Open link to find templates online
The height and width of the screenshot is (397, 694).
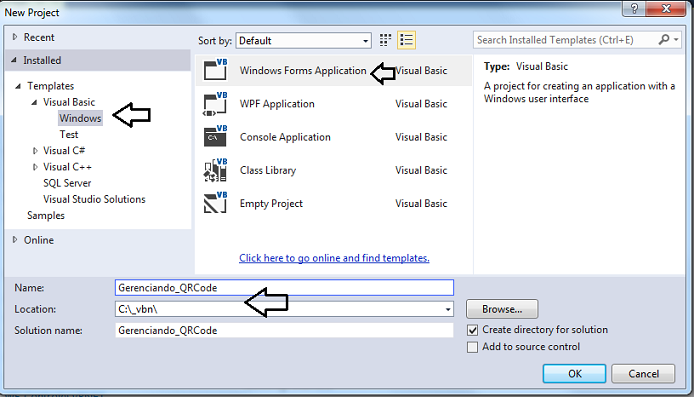click(x=334, y=258)
